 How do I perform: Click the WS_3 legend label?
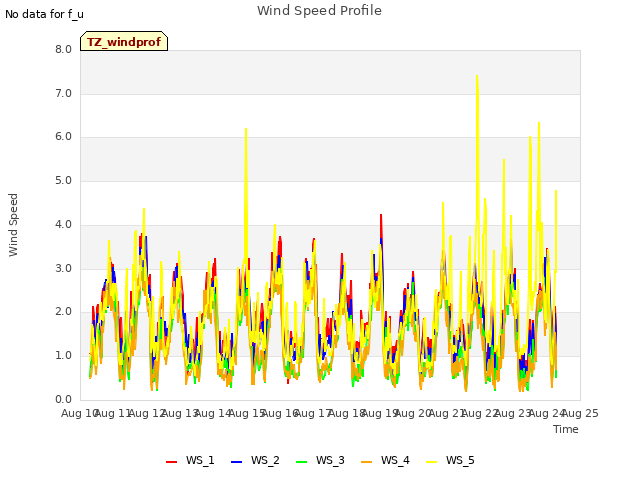click(330, 460)
